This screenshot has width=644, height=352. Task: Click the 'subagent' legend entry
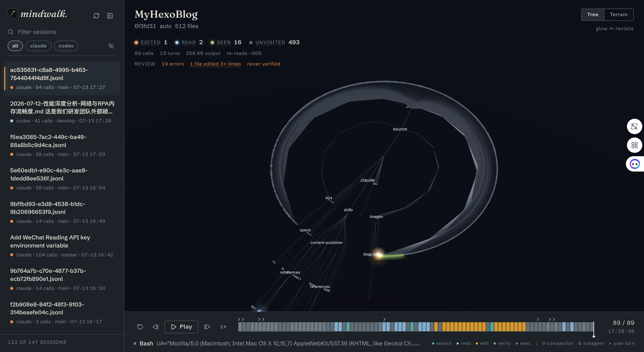[x=591, y=343]
